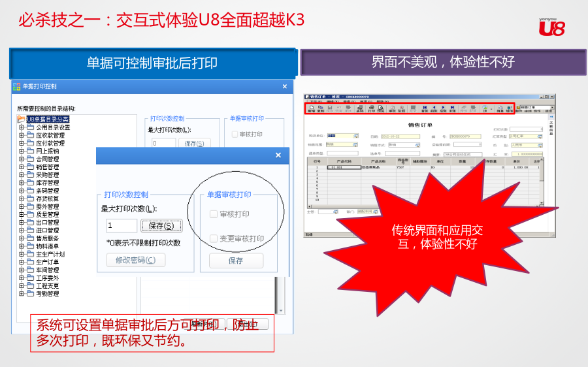588x367 pixels.
Task: Select 条码管理 in the directory tree
Action: click(47, 191)
